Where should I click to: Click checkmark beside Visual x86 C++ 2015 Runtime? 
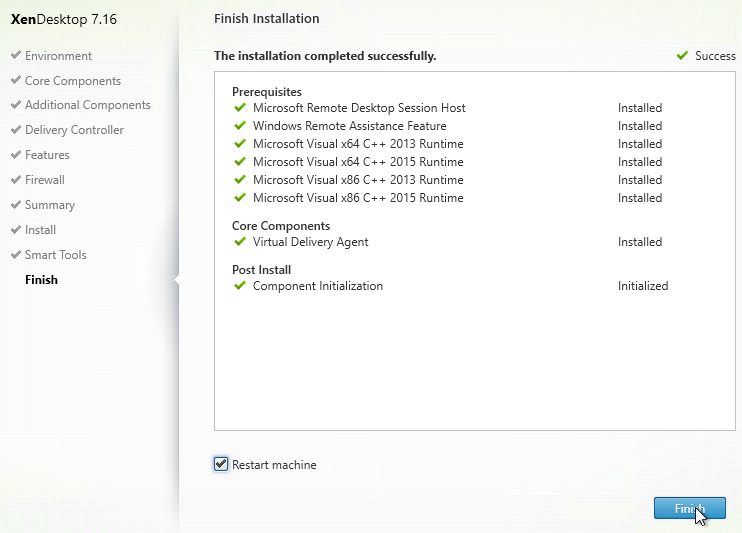240,198
